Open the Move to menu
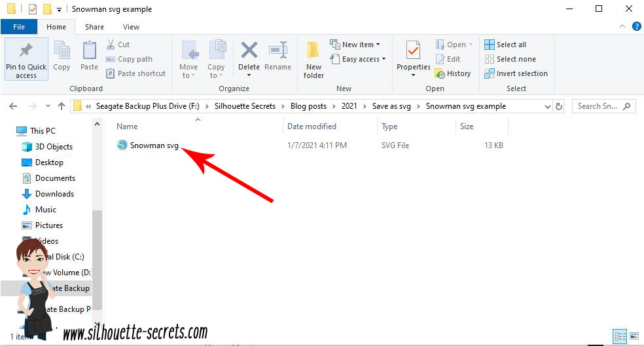 coord(188,59)
